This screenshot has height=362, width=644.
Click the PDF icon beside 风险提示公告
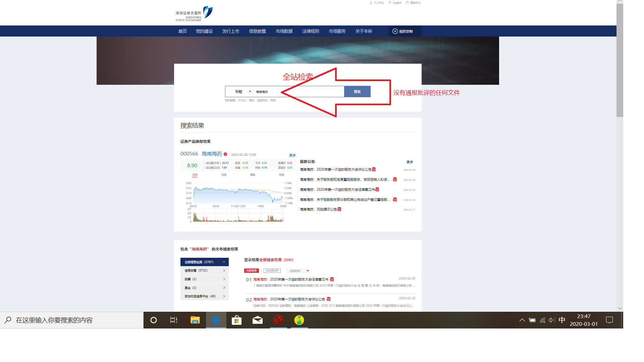point(339,209)
